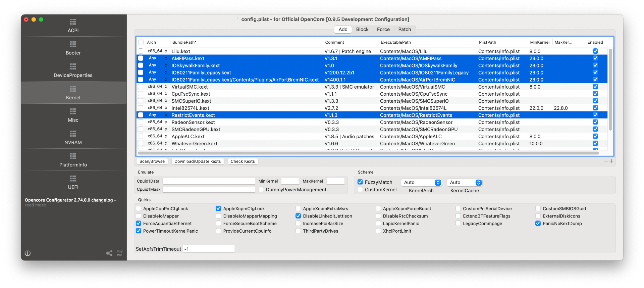Disable the AppleXcpmCfgLock quirk
This screenshot has height=288, width=644.
coord(218,208)
